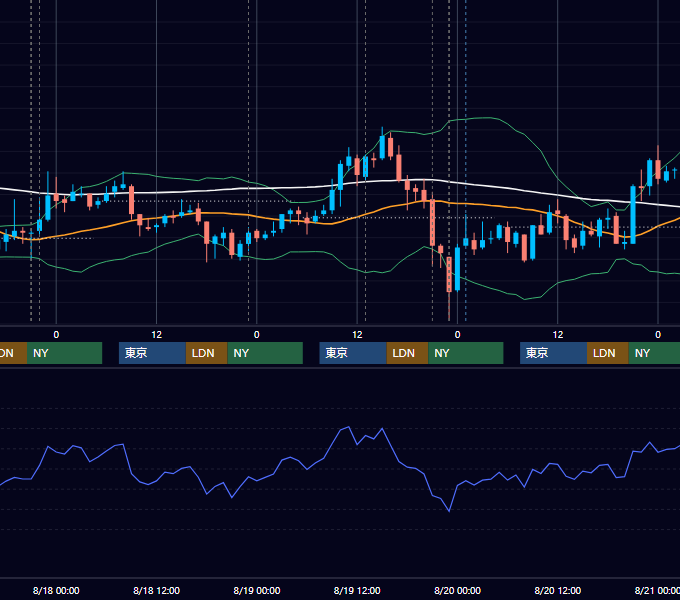This screenshot has width=680, height=600.
Task: Select the 8/19 00:00 date label
Action: 257,590
